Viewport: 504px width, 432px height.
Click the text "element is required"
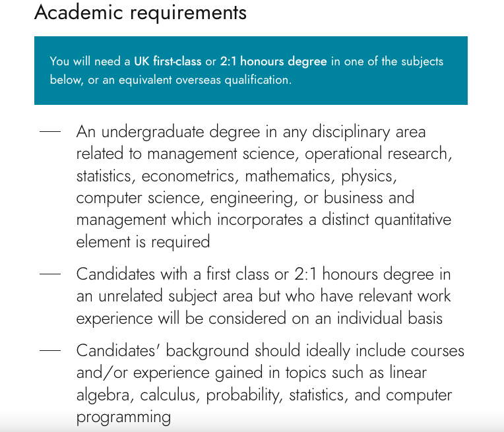coord(142,241)
